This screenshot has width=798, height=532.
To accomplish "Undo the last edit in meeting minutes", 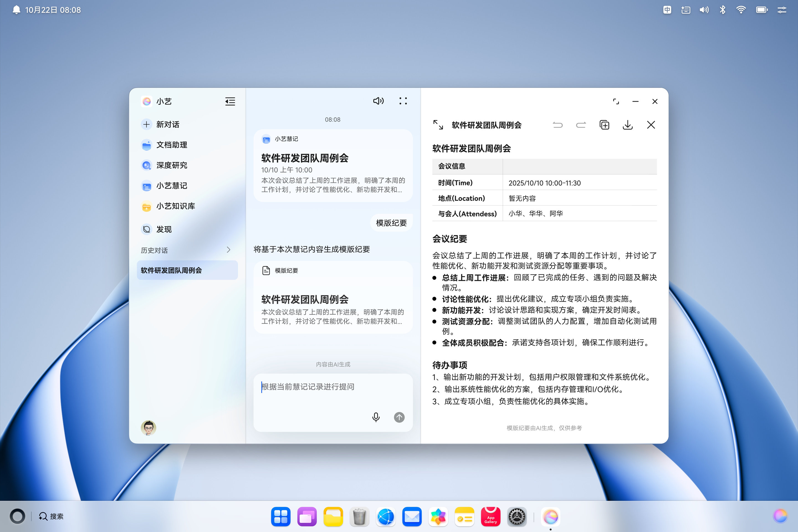I will [x=557, y=125].
